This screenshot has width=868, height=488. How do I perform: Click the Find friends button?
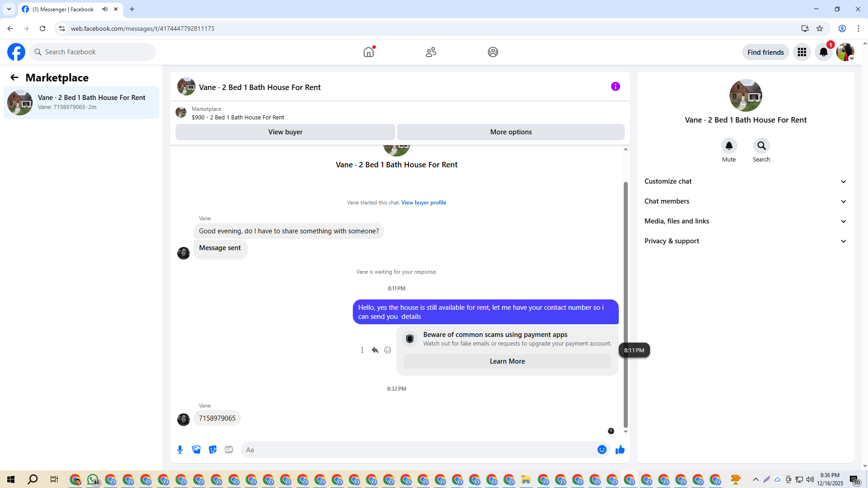(x=766, y=52)
